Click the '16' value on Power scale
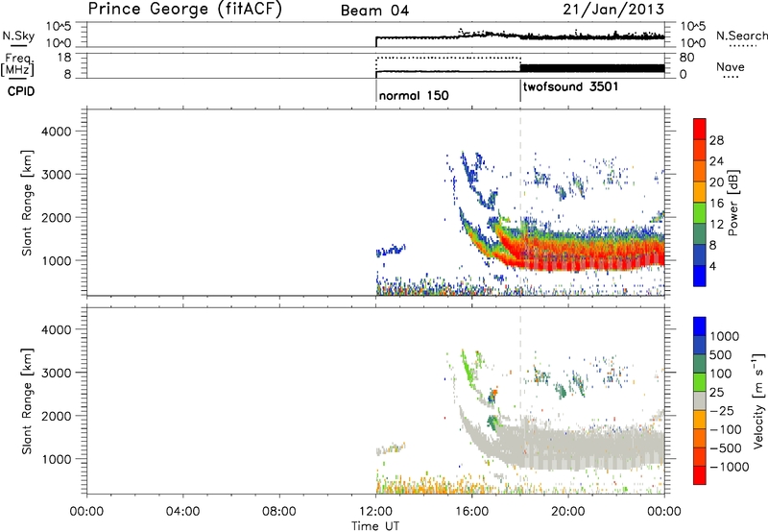This screenshot has height=532, width=768. coord(716,204)
